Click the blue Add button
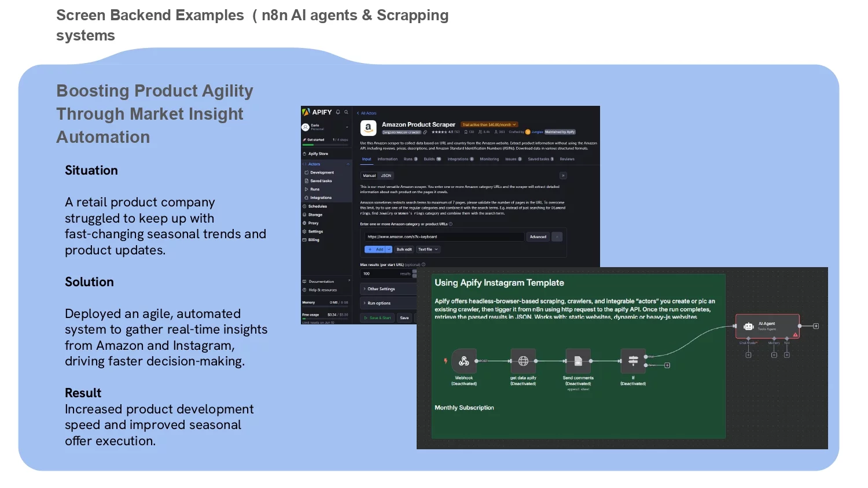Viewport: 868px width, 488px height. (x=375, y=249)
